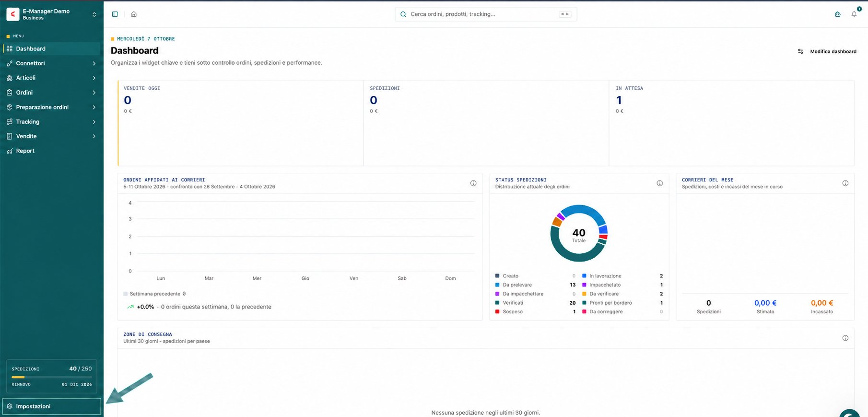The width and height of the screenshot is (868, 417).
Task: Click the Spedizioni 40 / 250 usage bar
Action: (x=52, y=377)
